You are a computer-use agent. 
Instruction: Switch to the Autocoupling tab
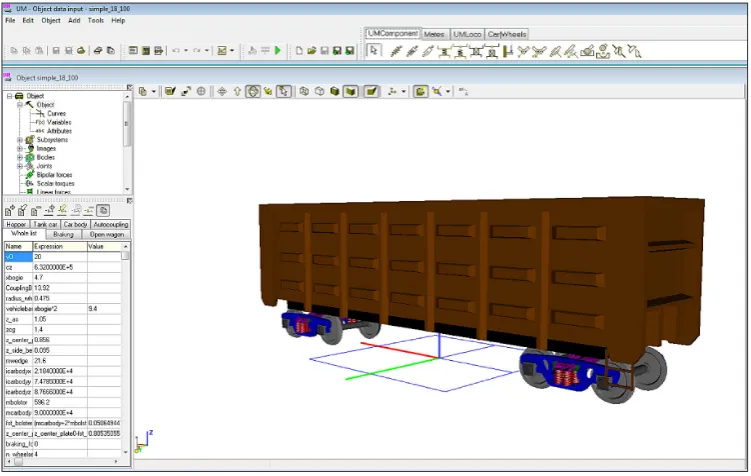(x=111, y=224)
